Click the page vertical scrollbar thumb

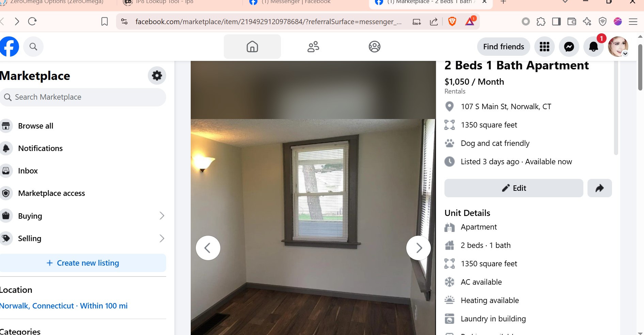(640, 67)
